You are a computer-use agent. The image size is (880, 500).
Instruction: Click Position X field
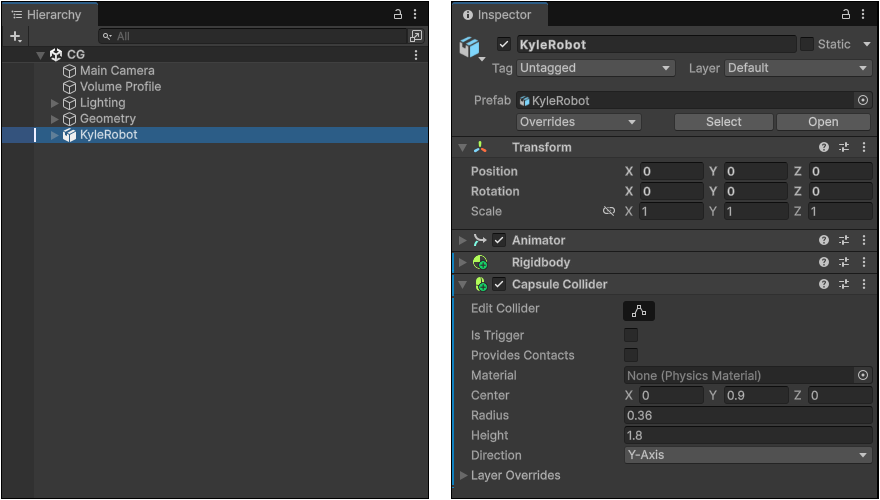click(671, 172)
